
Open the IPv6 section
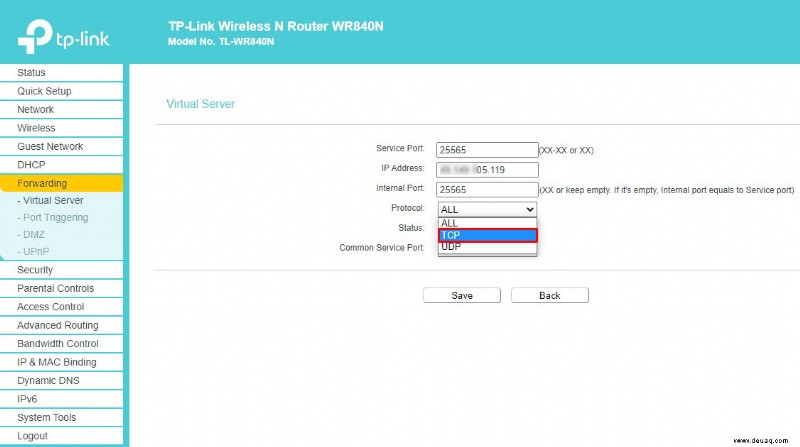pos(61,399)
